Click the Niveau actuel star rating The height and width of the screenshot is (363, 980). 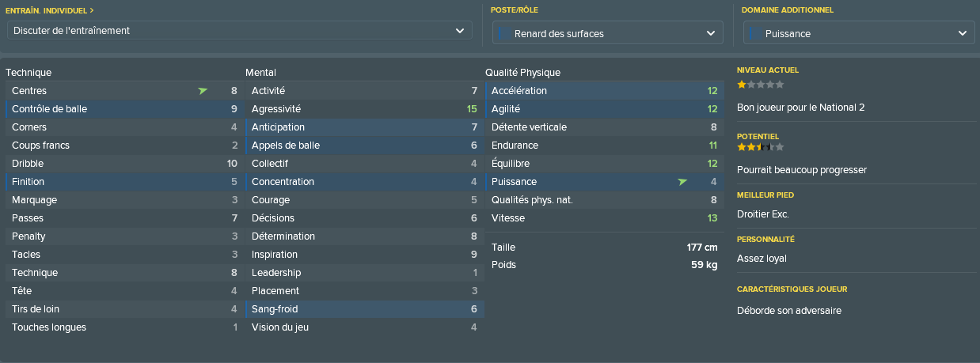point(761,84)
